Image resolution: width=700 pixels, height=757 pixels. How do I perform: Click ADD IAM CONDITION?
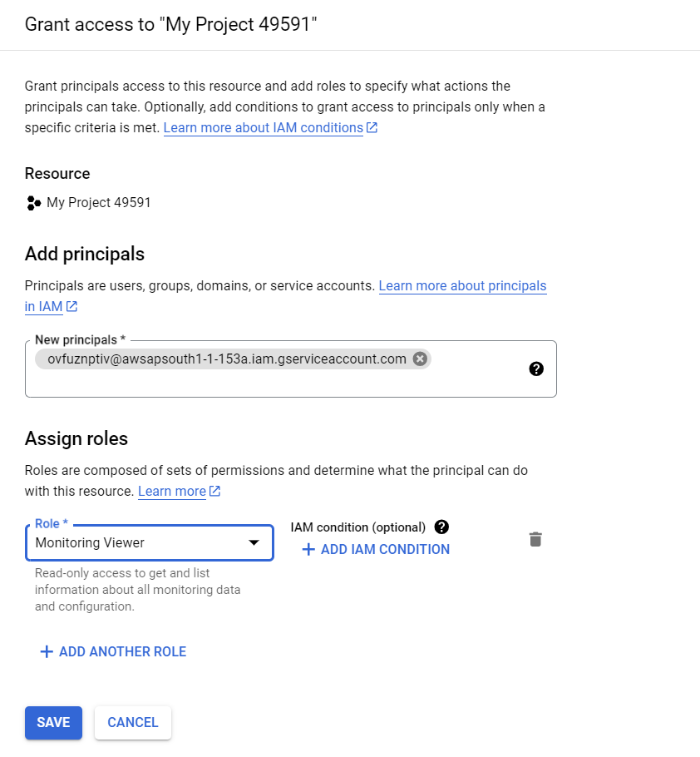(x=376, y=549)
